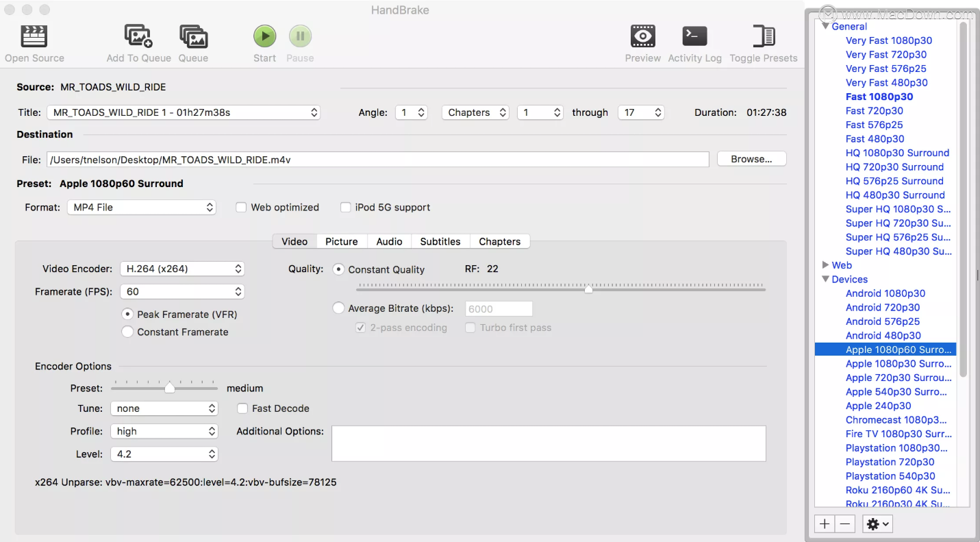
Task: Open the Chapters range type dropdown
Action: click(475, 112)
